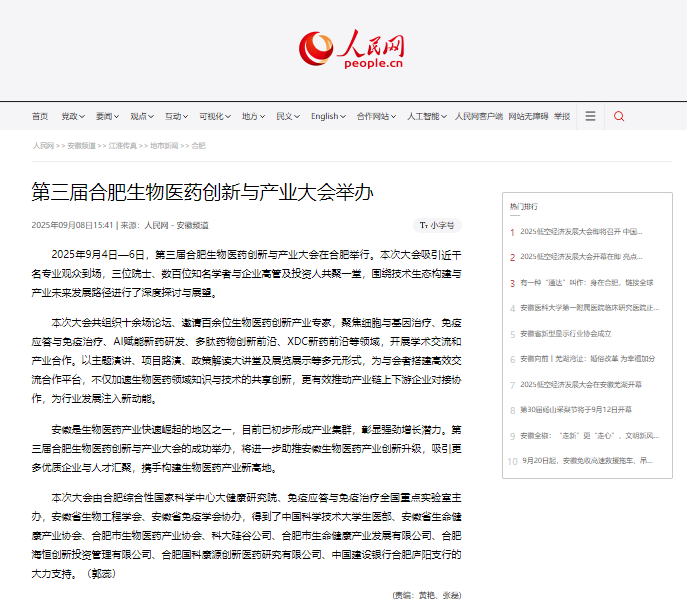Screen dimensions: 687x609
Task: Open the 安徽频道 breadcrumb link
Action: tap(81, 145)
